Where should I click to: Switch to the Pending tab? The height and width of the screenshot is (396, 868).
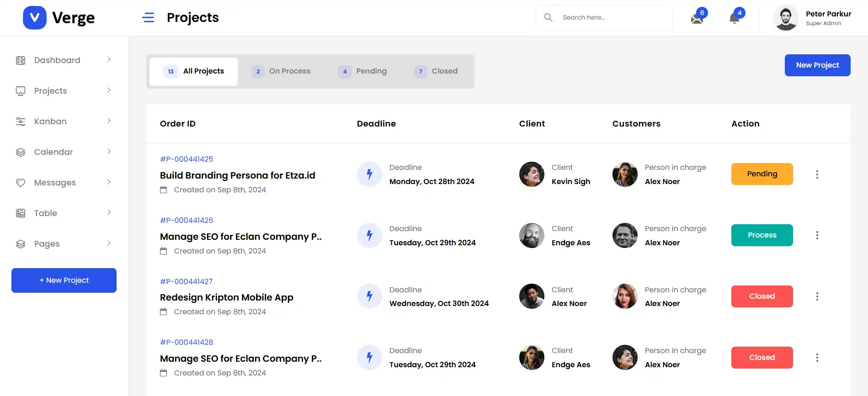(362, 71)
